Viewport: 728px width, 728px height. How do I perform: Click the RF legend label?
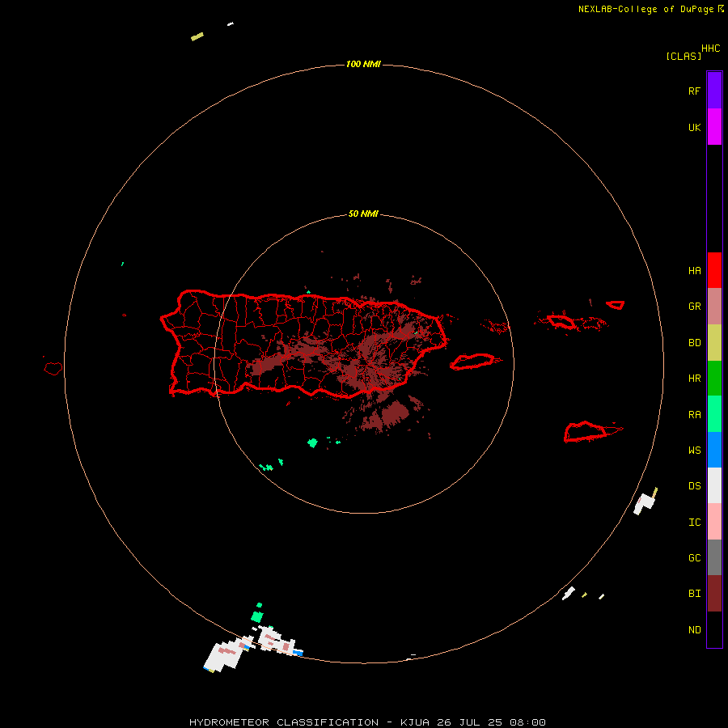pos(694,91)
